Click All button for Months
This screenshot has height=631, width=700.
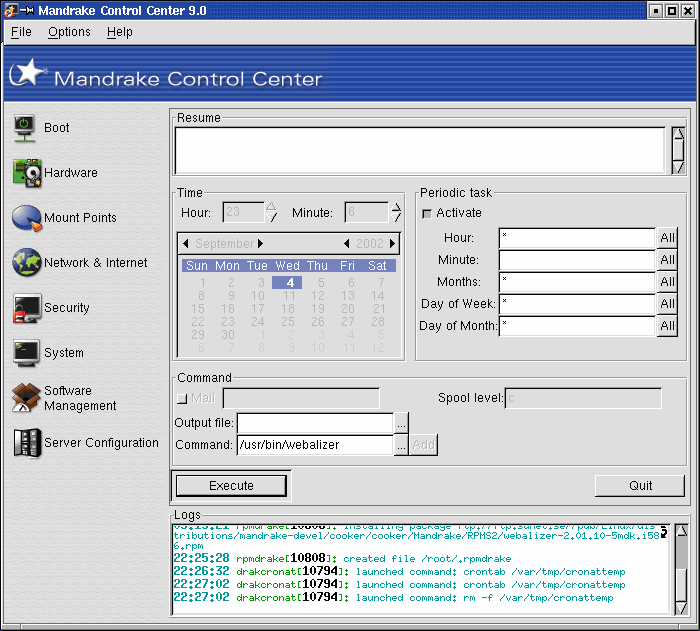point(667,282)
